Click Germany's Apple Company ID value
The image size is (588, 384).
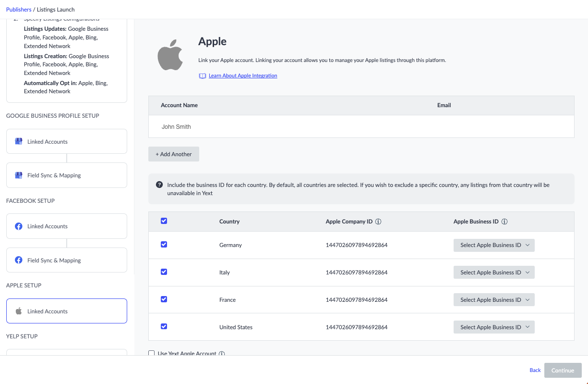tap(357, 245)
